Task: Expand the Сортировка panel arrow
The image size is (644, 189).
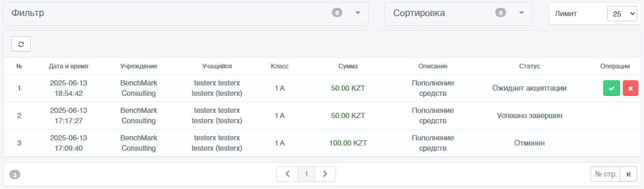Action: pos(522,13)
